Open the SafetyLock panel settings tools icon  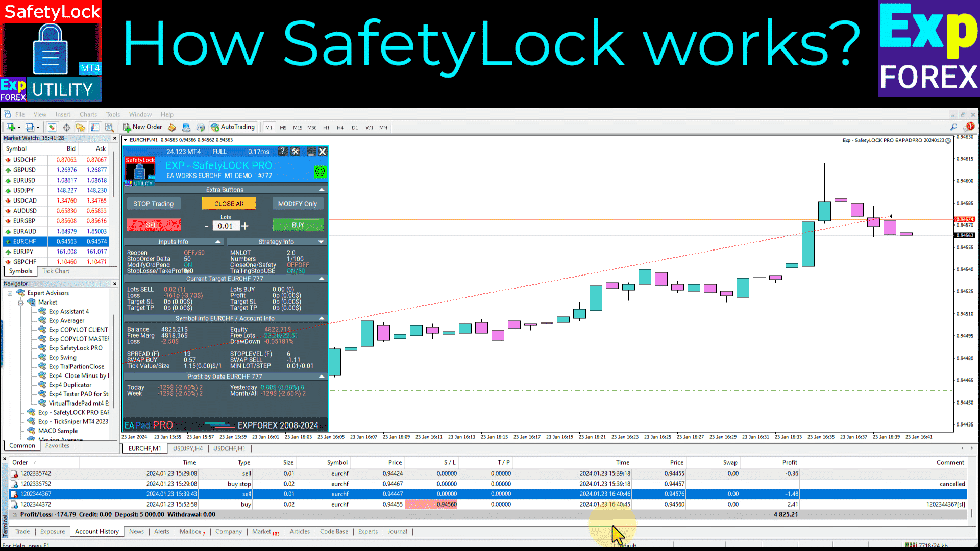coord(296,152)
